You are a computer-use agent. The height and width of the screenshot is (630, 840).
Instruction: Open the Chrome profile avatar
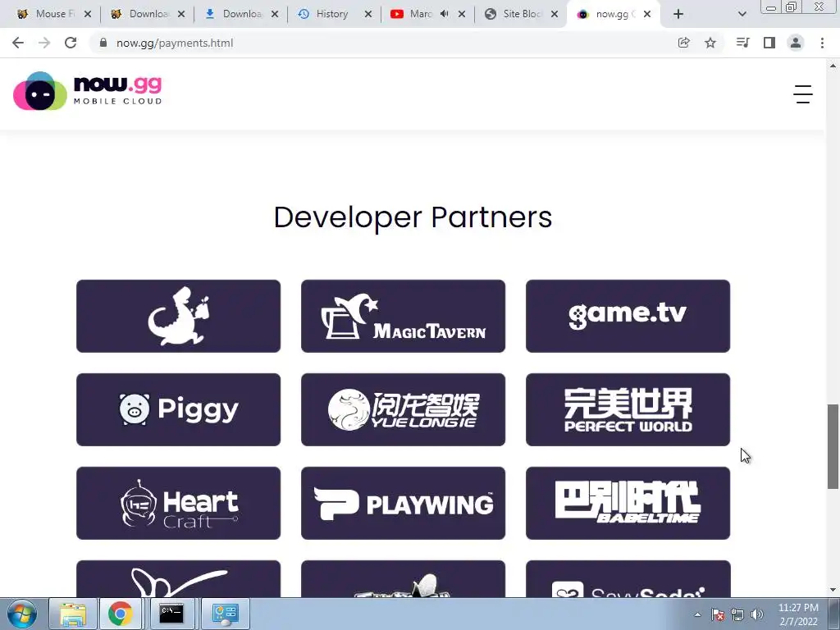[x=796, y=43]
